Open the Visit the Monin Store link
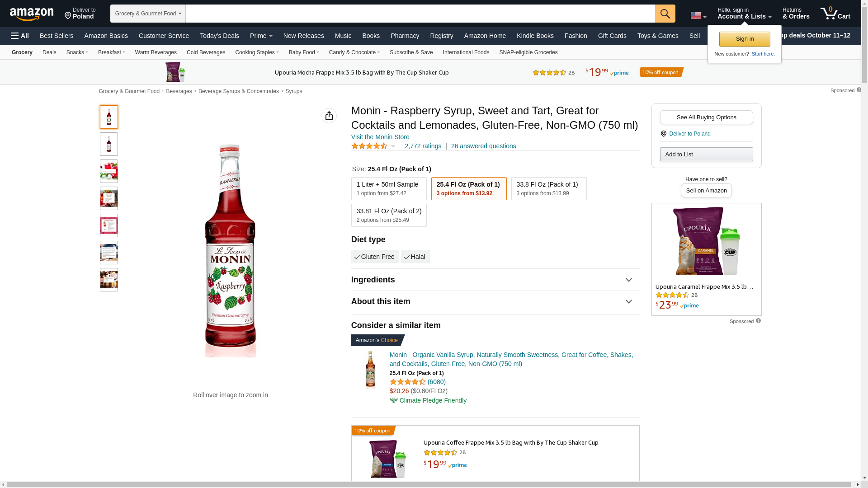This screenshot has width=868, height=488. [x=380, y=137]
